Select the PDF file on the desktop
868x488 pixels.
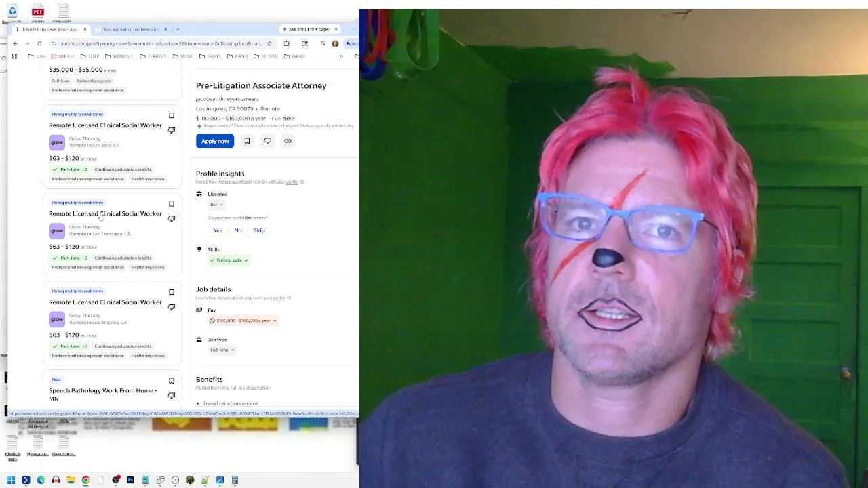click(38, 12)
